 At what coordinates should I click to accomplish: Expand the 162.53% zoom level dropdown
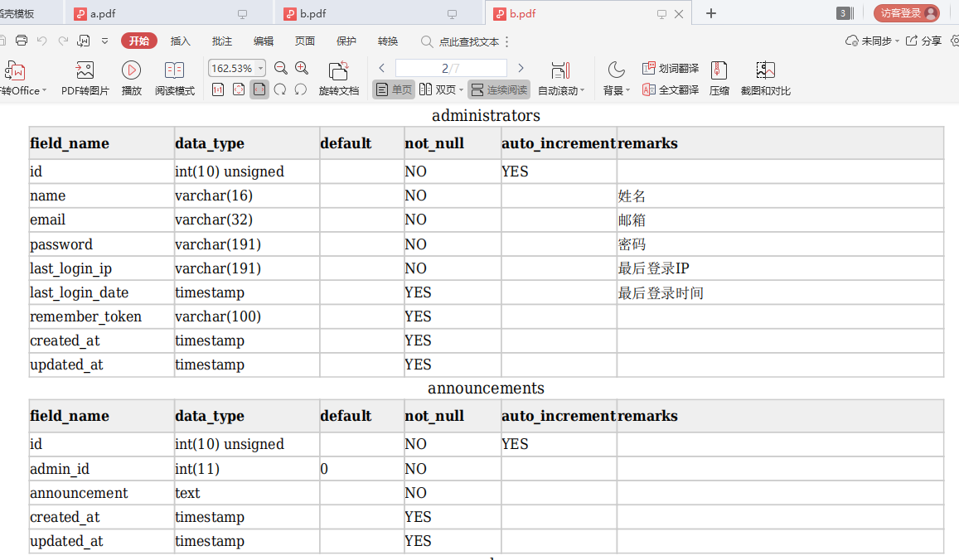pyautogui.click(x=261, y=68)
